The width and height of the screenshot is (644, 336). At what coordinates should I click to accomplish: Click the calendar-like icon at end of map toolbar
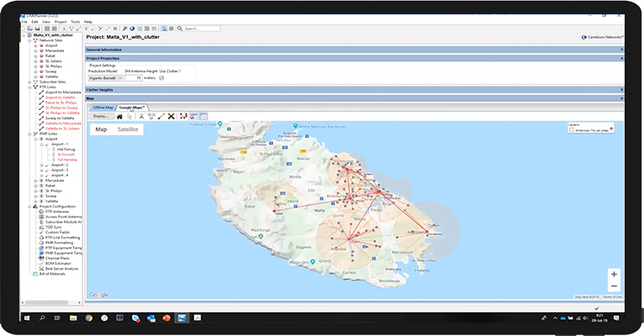click(203, 117)
